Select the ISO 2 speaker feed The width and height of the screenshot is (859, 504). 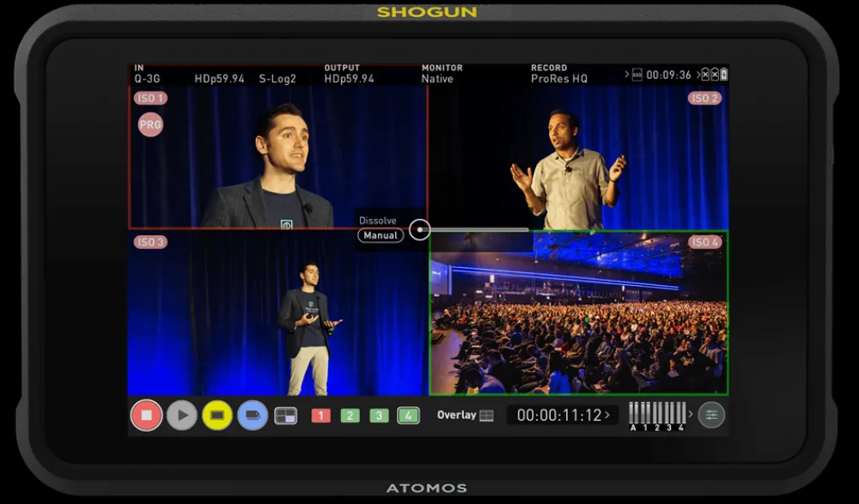pyautogui.click(x=578, y=157)
